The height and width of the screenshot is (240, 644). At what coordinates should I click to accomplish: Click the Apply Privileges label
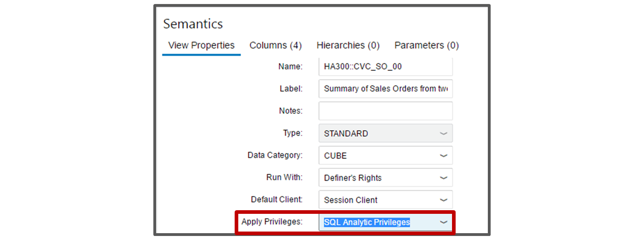point(272,221)
